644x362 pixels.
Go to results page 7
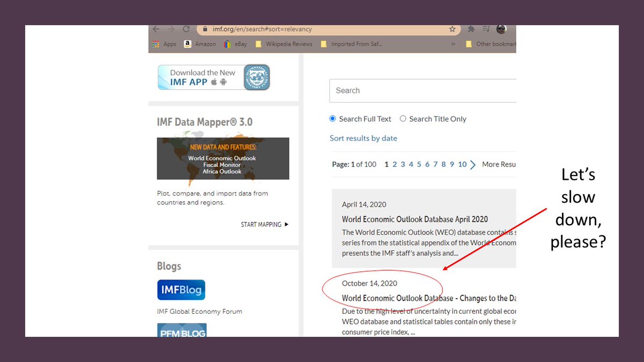pyautogui.click(x=435, y=164)
